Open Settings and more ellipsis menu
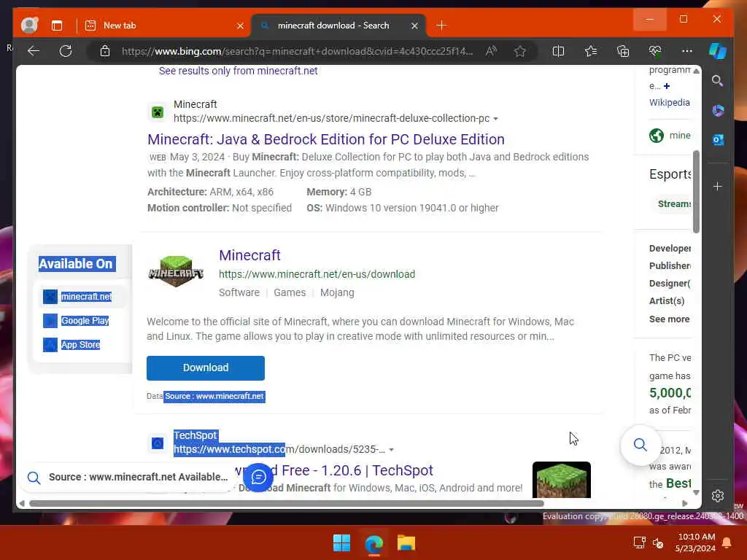 click(x=687, y=51)
